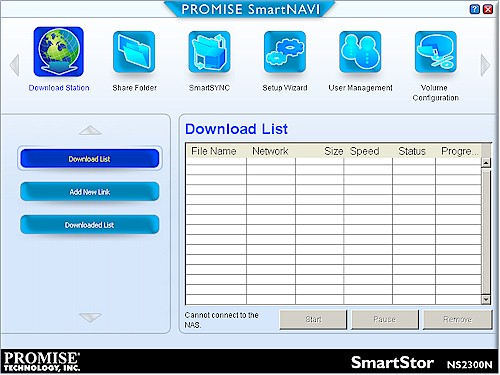500x375 pixels.
Task: Click the 'Cannot connect to the NAS.' message
Action: point(221,320)
